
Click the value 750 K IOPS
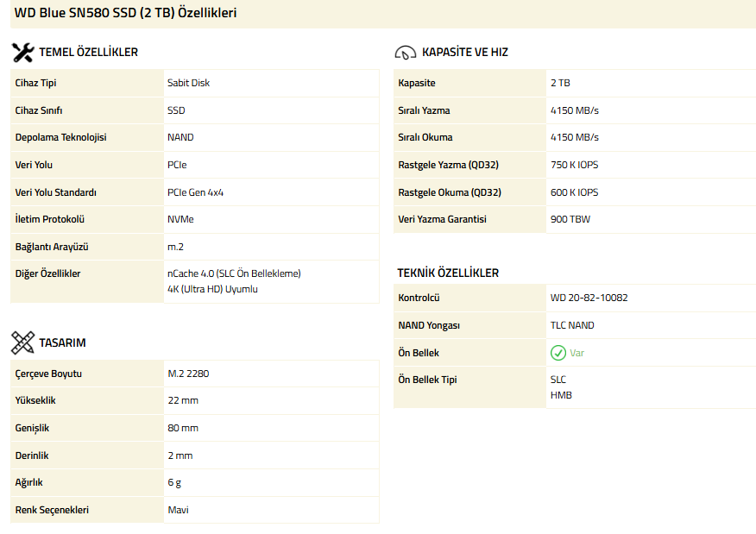pyautogui.click(x=574, y=165)
